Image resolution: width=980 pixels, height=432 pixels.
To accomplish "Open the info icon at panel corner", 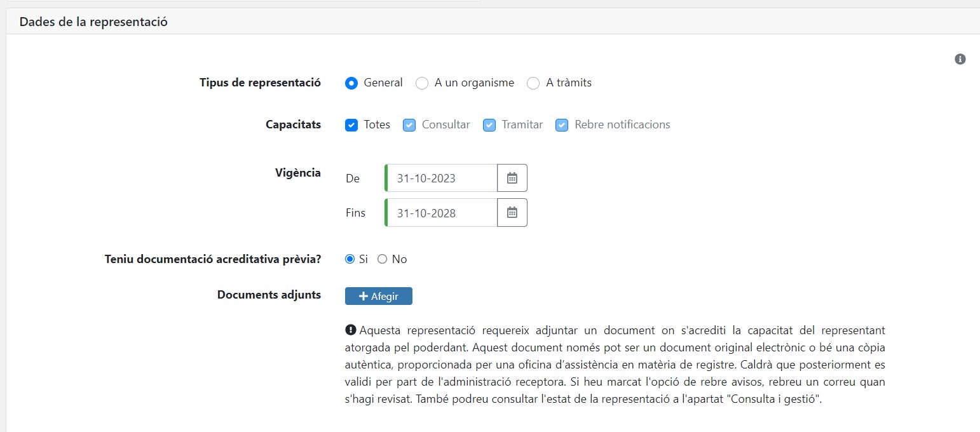I will tap(960, 59).
